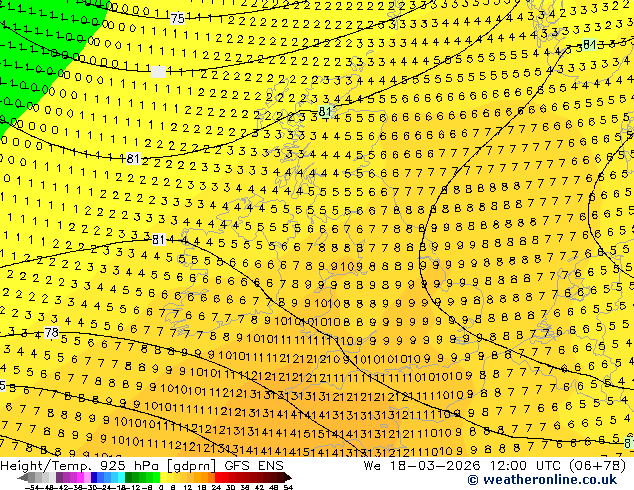Pick the bright red swatch above legend value 24
The width and height of the screenshot is (634, 490).
(x=218, y=477)
